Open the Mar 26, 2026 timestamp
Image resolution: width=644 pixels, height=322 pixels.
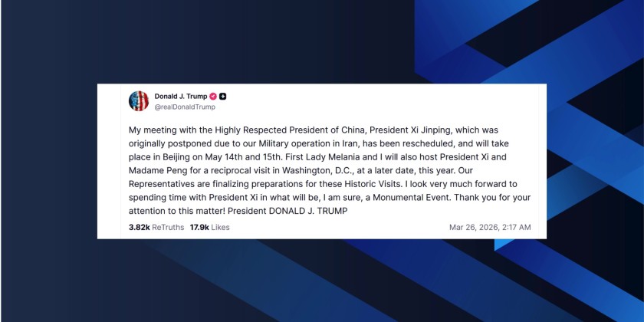(x=490, y=227)
